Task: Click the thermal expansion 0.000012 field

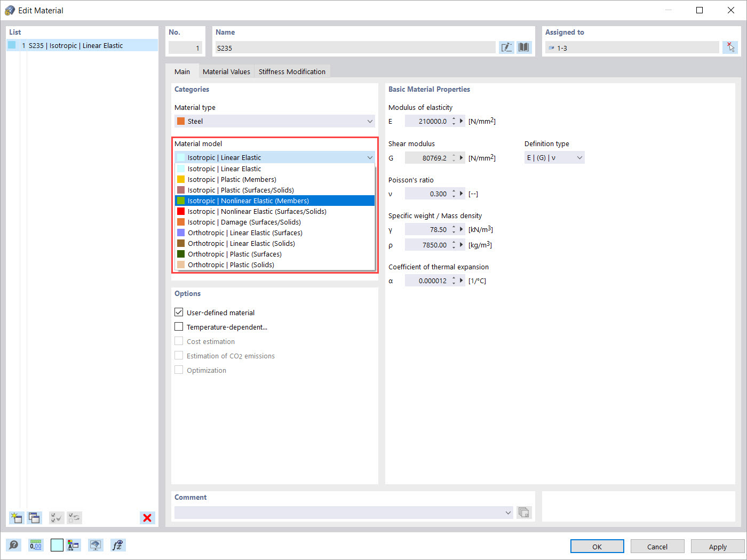Action: click(427, 281)
